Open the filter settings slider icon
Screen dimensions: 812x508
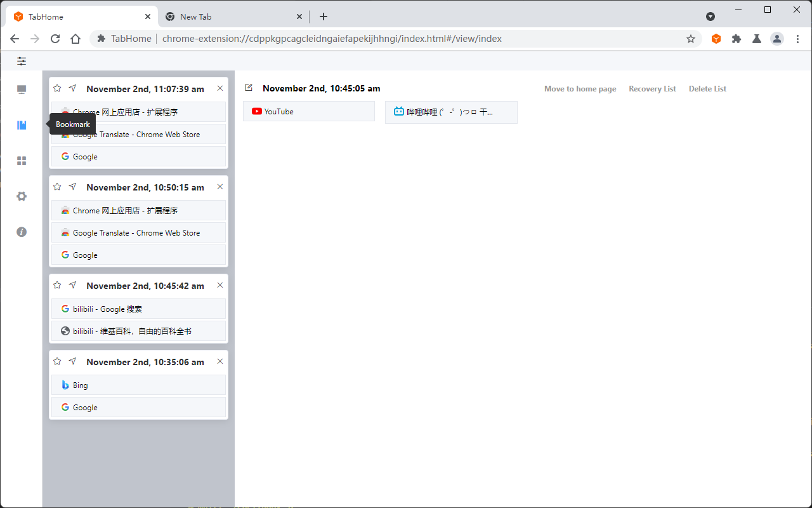point(22,61)
